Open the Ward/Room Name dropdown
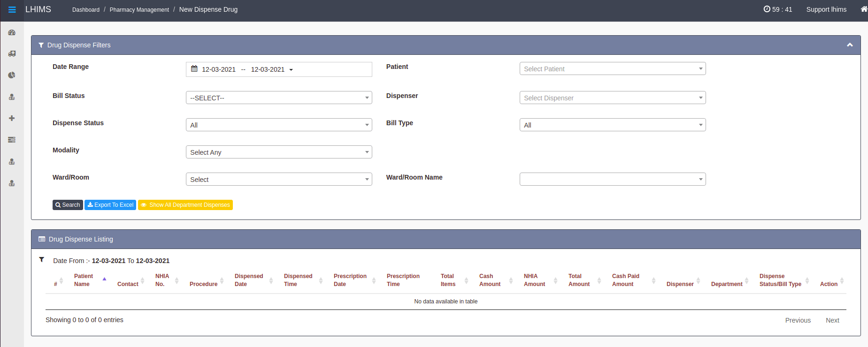 coord(612,179)
